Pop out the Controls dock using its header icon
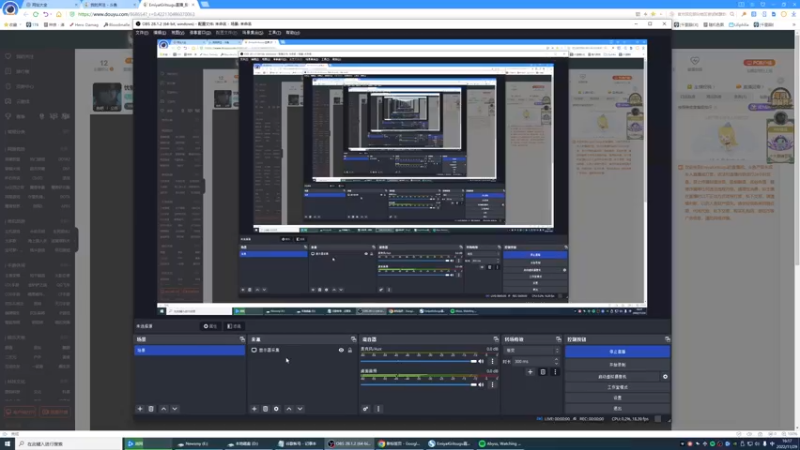 click(667, 339)
